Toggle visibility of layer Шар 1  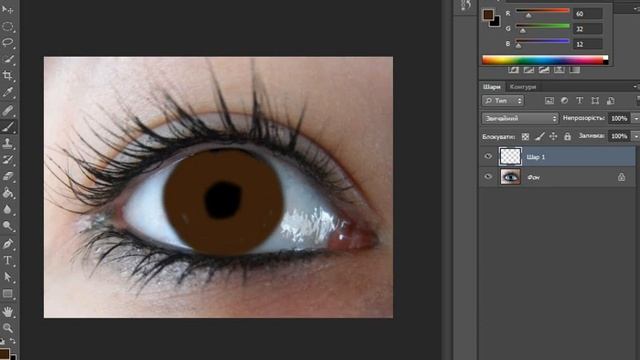coord(488,156)
